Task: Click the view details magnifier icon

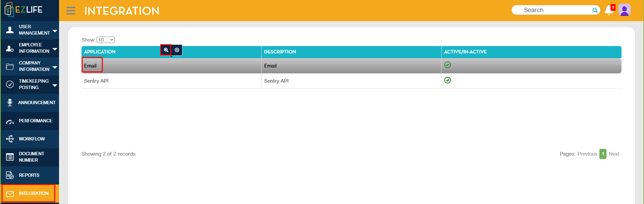Action: click(166, 50)
